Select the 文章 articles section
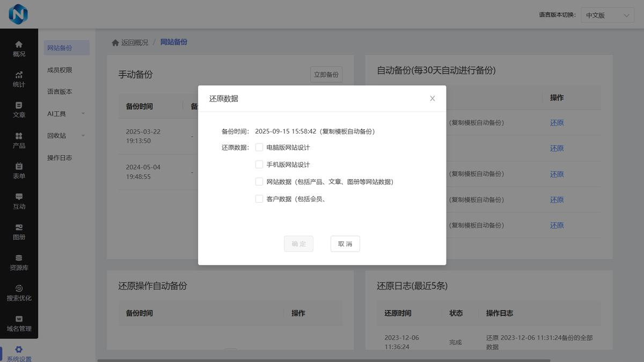644x362 pixels. point(19,110)
